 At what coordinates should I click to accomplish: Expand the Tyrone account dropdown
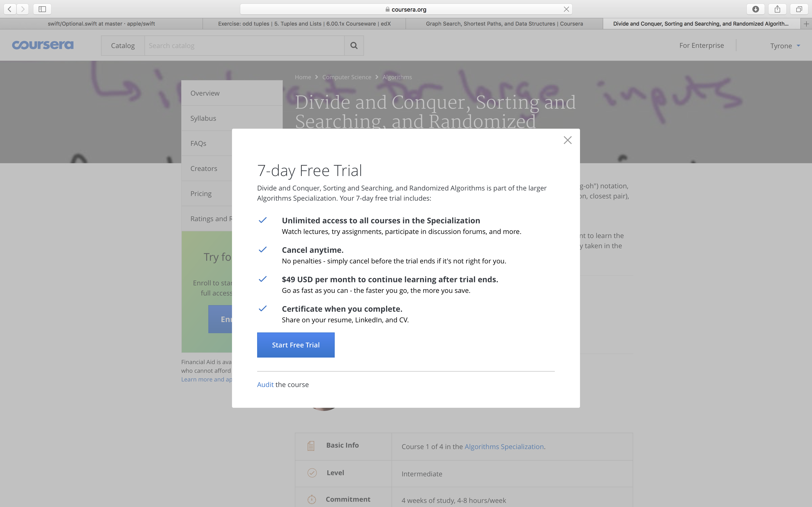(x=785, y=46)
